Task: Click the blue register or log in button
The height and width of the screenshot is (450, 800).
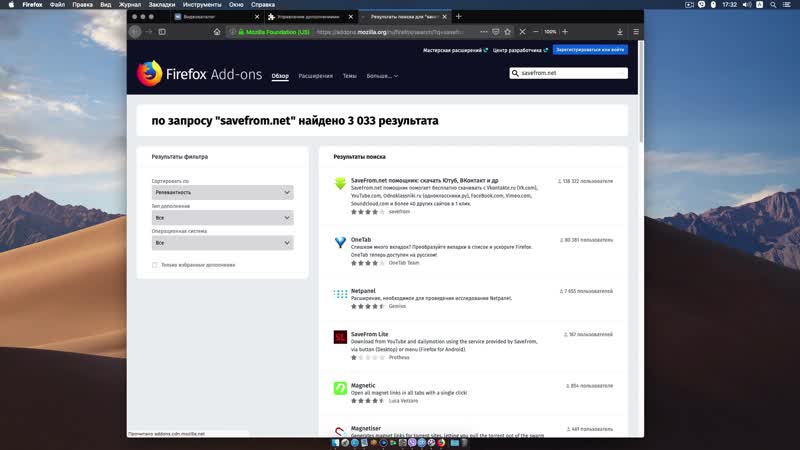Action: 590,50
